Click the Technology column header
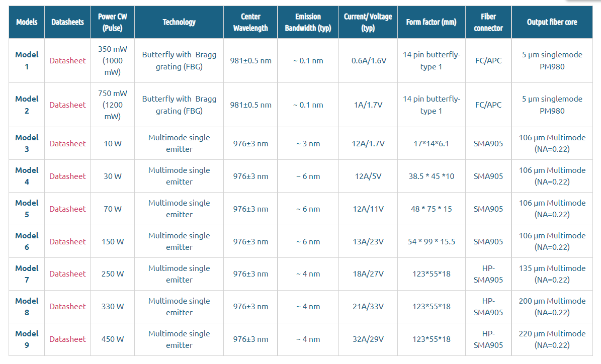The width and height of the screenshot is (601, 364). (179, 22)
